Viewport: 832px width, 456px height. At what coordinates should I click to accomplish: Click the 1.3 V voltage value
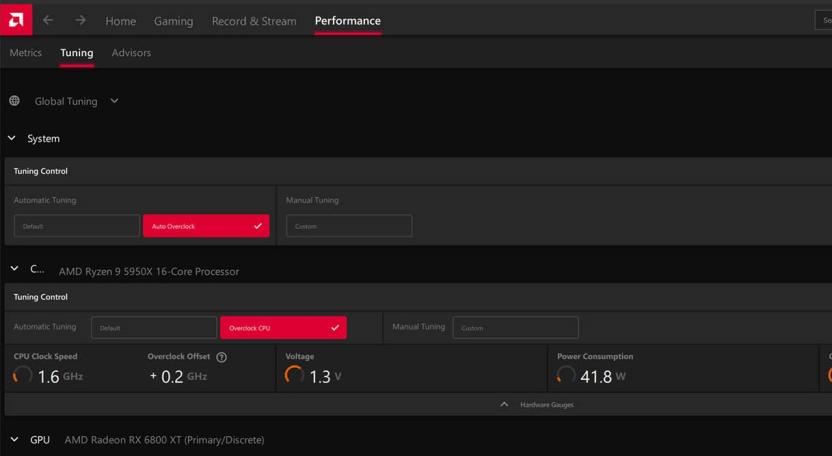tap(325, 377)
